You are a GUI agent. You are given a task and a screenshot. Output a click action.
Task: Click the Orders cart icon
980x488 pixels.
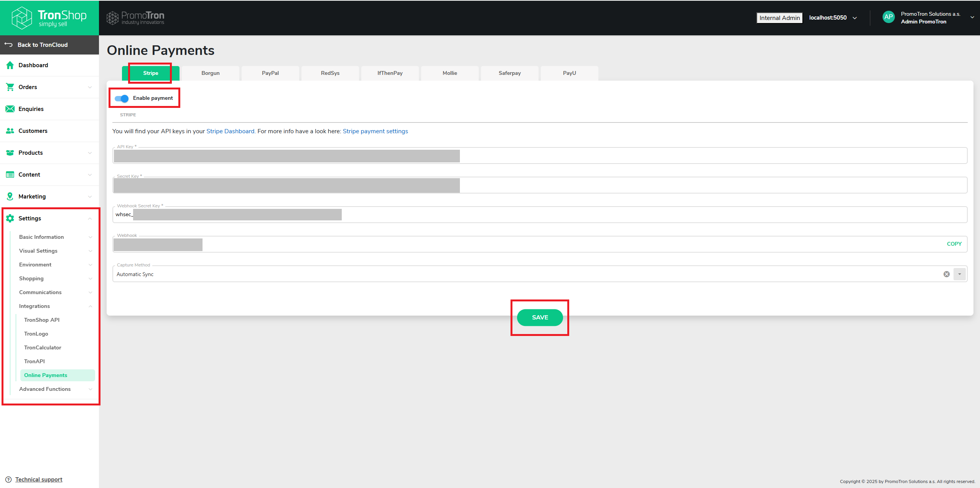(10, 87)
